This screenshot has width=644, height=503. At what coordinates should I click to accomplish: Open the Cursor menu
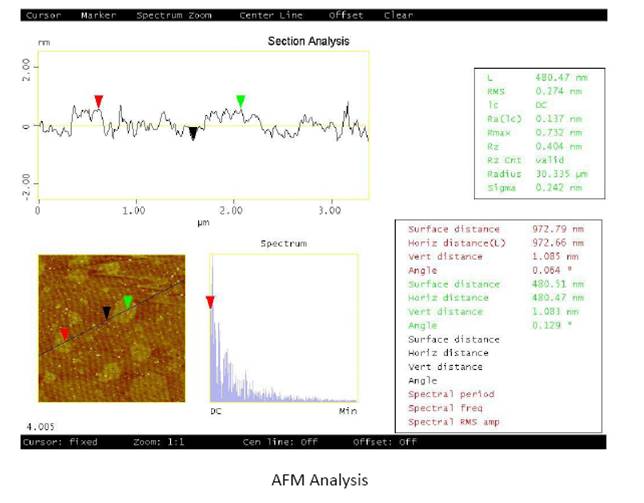[x=42, y=16]
